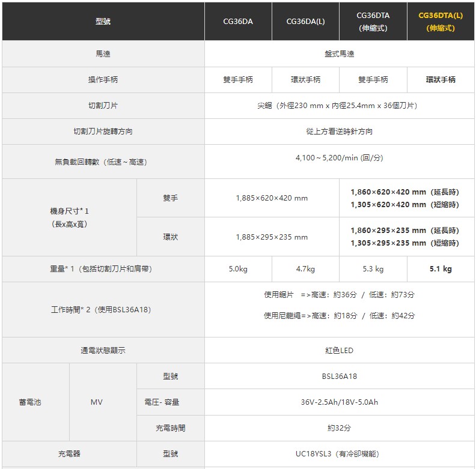
Task: Click the 約32分 charging time value
Action: pyautogui.click(x=339, y=428)
